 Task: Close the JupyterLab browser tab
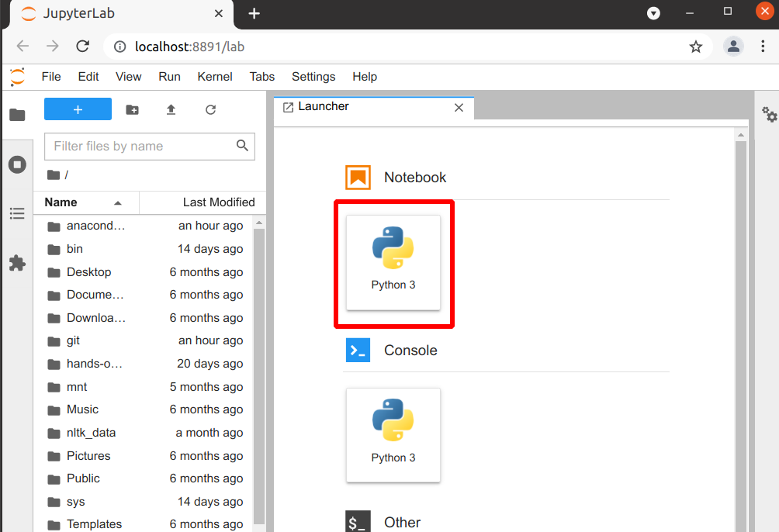(219, 13)
